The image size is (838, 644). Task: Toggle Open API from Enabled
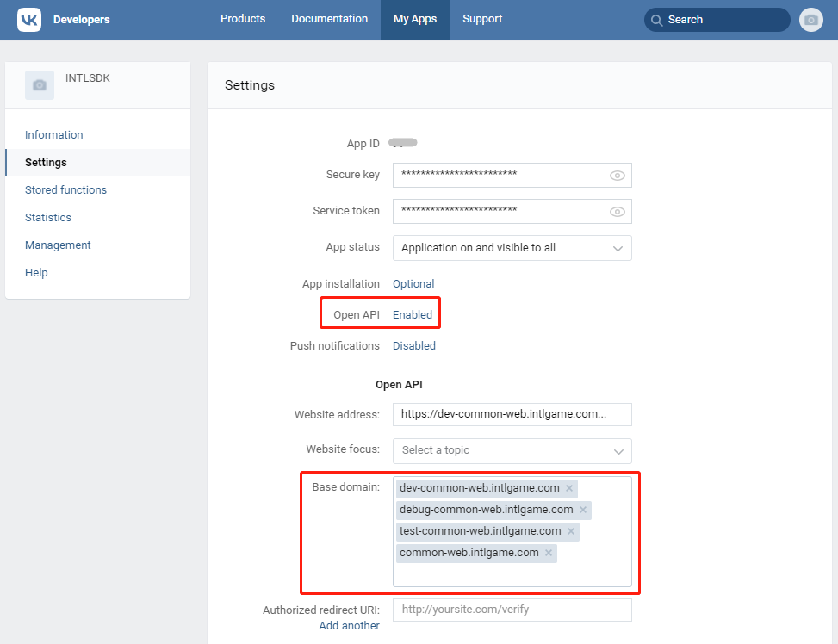[412, 313]
